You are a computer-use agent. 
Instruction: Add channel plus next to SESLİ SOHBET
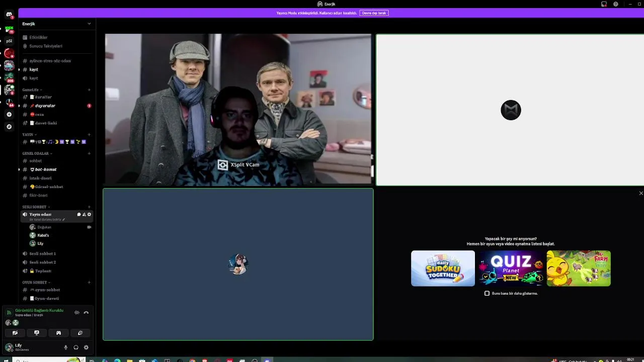pyautogui.click(x=89, y=207)
